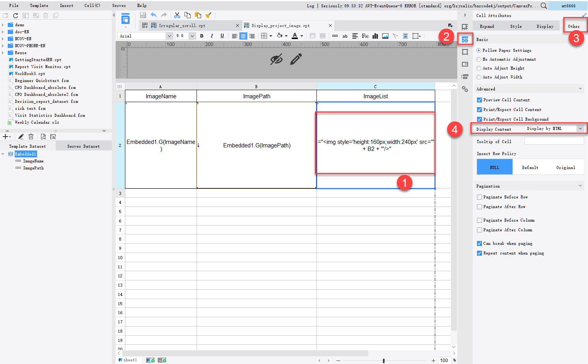Screen dimensions: 588x364
Task: Open the formula F(x) toolbar icon
Action: (365, 36)
